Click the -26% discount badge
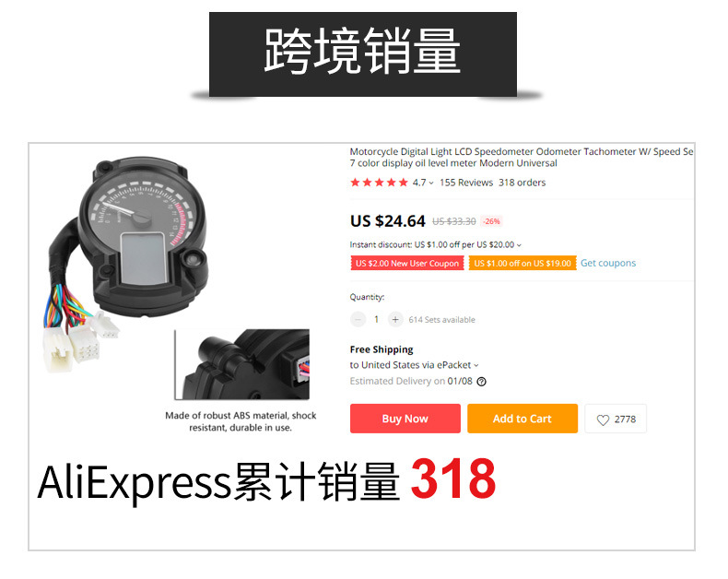 [491, 221]
